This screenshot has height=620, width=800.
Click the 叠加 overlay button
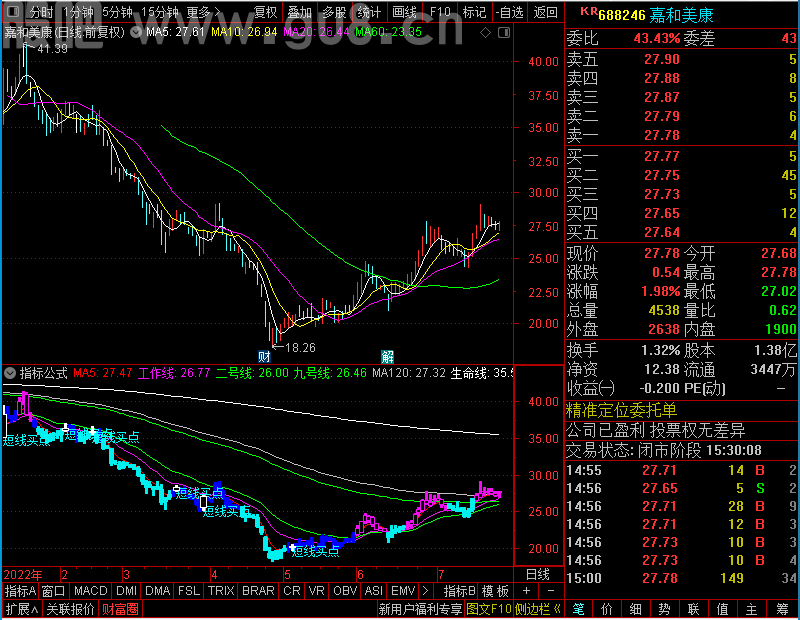(299, 12)
